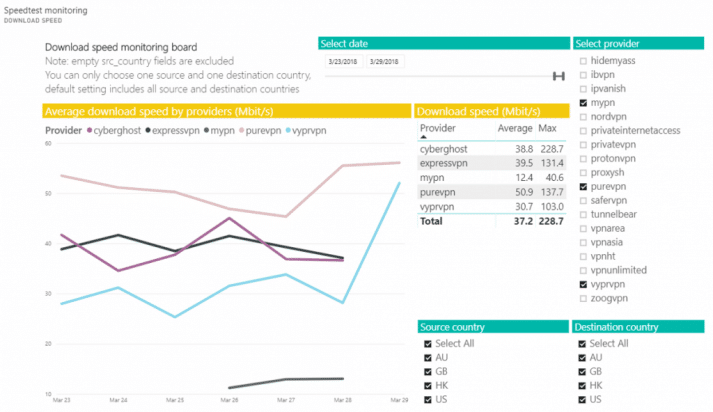Select the tunnelbear provider checkbox
The height and width of the screenshot is (412, 713).
[x=583, y=215]
